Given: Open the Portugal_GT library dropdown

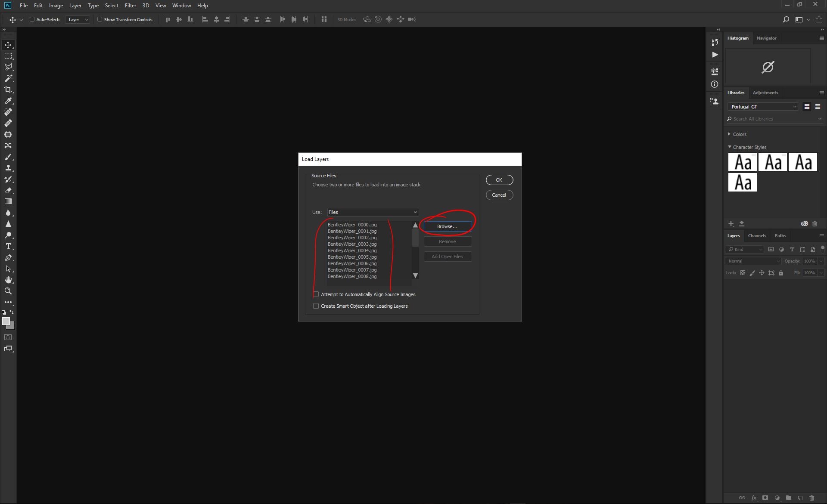Looking at the screenshot, I should [x=763, y=107].
